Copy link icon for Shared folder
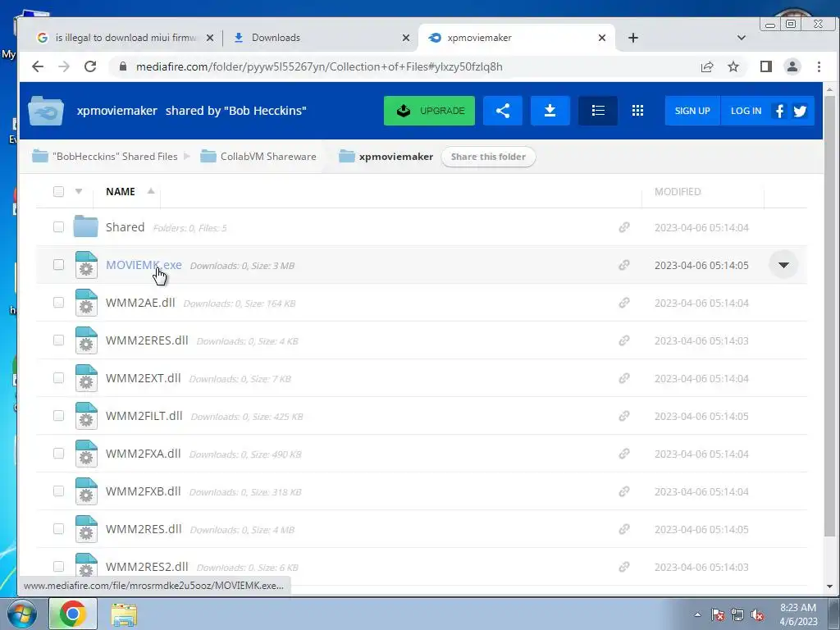 (624, 228)
